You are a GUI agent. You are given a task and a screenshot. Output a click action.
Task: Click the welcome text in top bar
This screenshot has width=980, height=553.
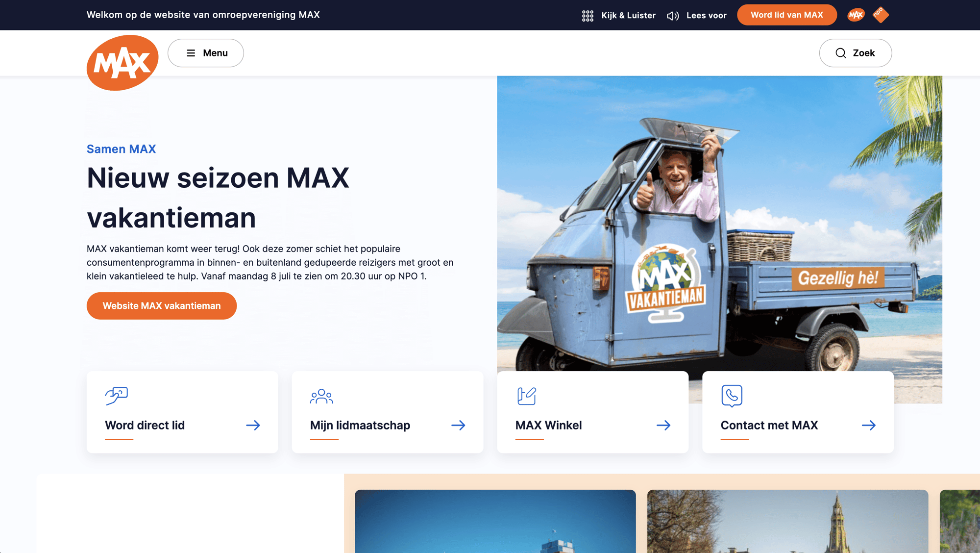tap(203, 15)
